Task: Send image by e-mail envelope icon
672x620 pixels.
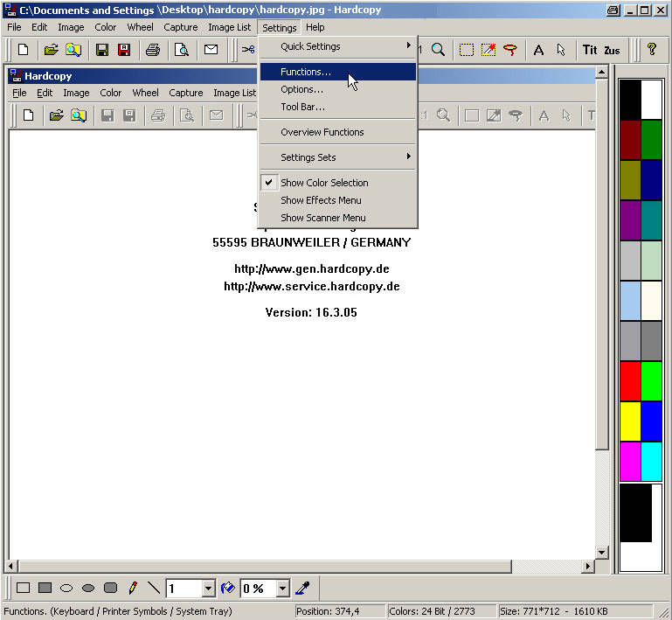Action: coord(211,50)
